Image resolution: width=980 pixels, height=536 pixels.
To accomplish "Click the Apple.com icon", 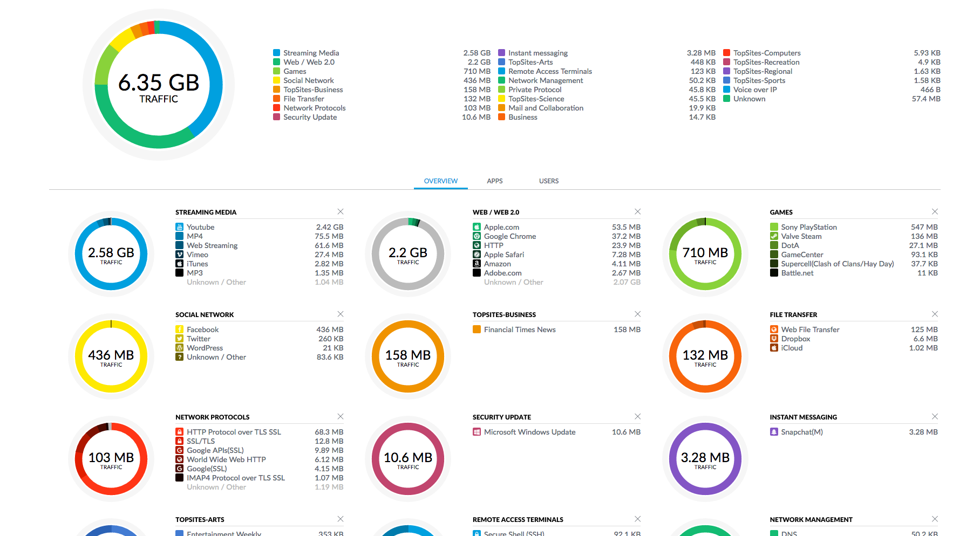I will 477,227.
